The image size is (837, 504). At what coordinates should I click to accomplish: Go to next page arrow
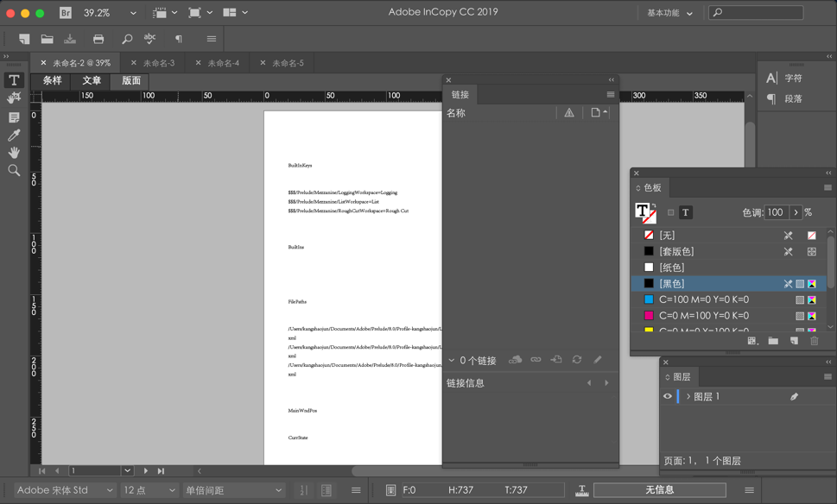[x=146, y=471]
